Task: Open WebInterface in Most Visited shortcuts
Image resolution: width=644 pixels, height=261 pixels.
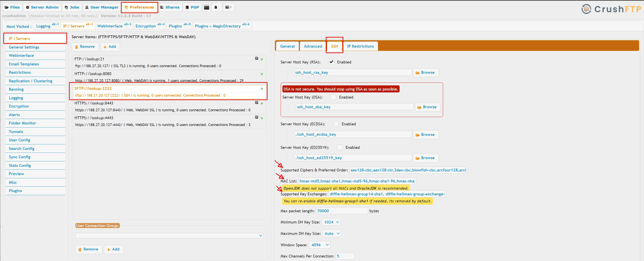Action: point(114,26)
